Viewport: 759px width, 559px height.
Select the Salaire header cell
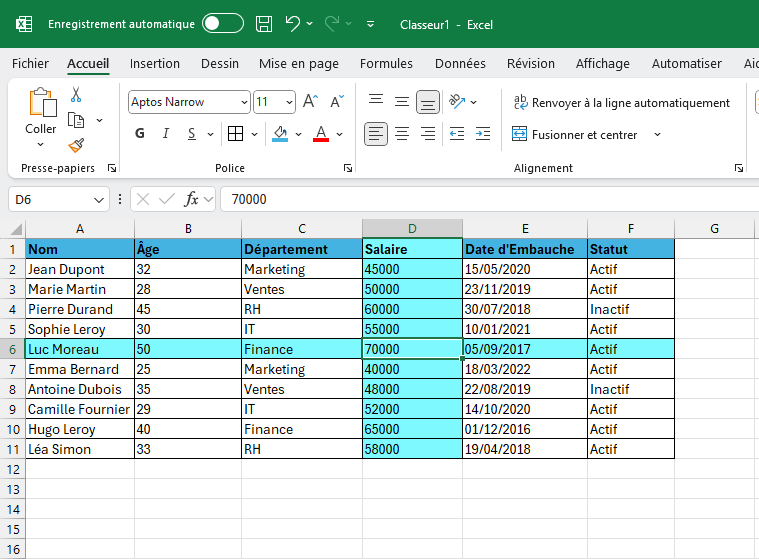(x=412, y=249)
